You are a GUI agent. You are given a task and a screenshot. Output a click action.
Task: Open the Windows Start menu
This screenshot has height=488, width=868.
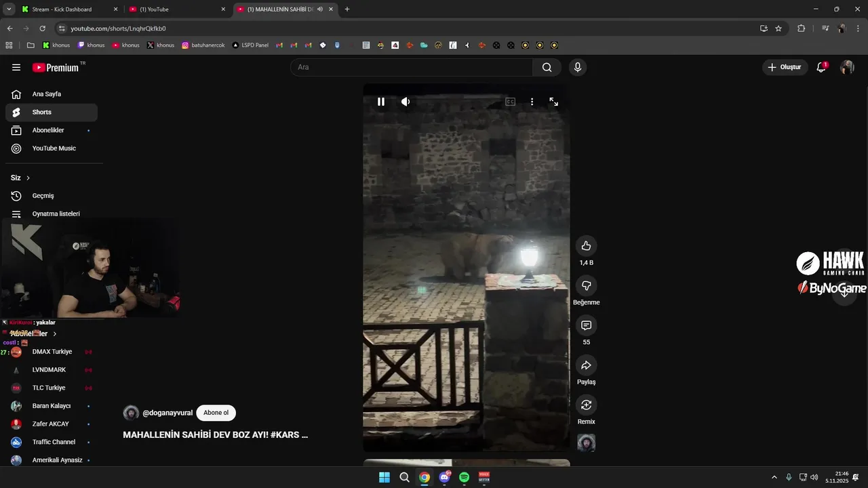tap(384, 477)
